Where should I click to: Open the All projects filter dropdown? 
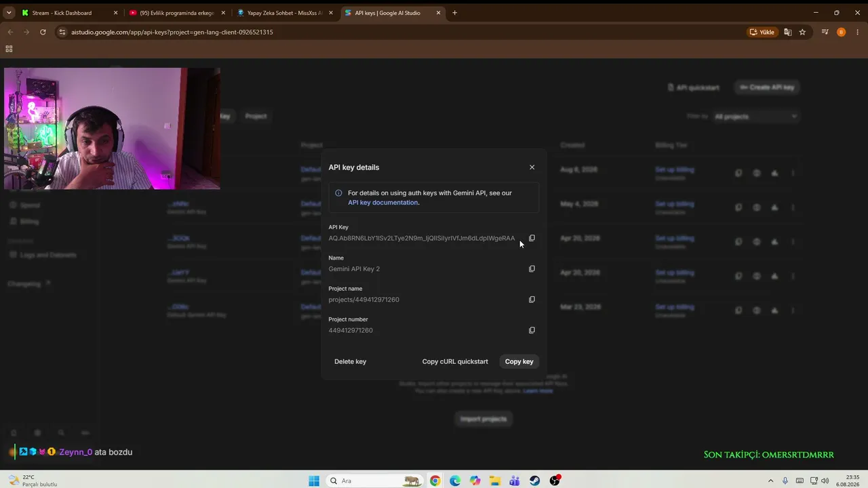click(x=756, y=117)
